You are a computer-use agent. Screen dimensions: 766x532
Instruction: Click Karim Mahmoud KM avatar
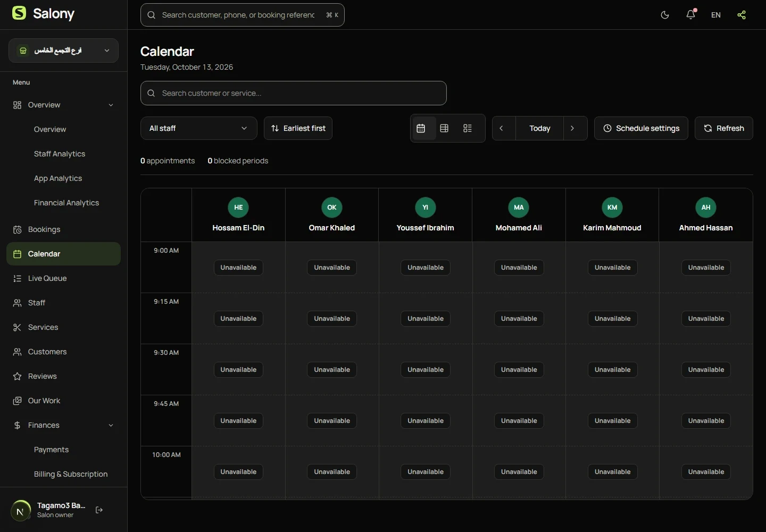(x=612, y=207)
